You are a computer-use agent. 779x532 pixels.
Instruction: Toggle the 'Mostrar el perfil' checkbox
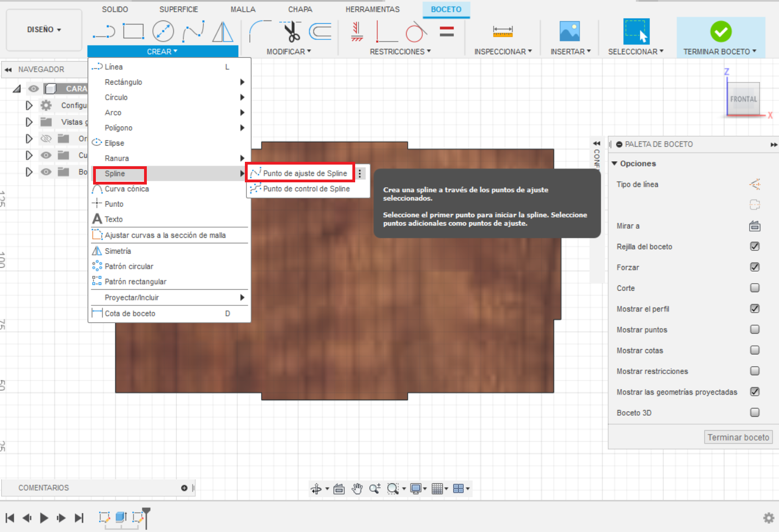(x=755, y=309)
